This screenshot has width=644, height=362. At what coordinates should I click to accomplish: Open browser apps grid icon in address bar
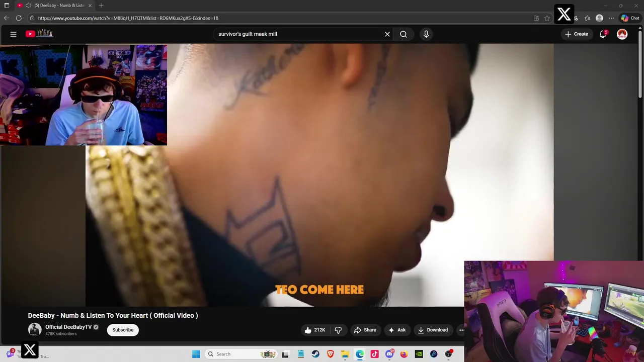coord(536,18)
